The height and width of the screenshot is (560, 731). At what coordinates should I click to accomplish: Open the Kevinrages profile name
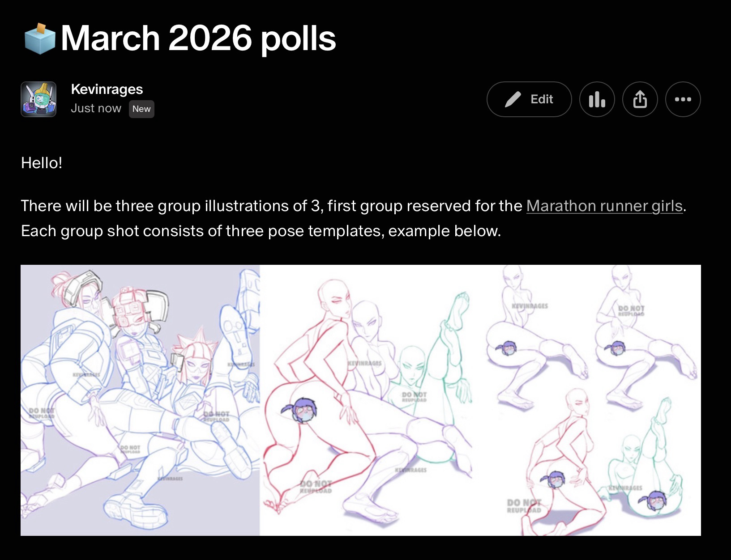point(107,89)
